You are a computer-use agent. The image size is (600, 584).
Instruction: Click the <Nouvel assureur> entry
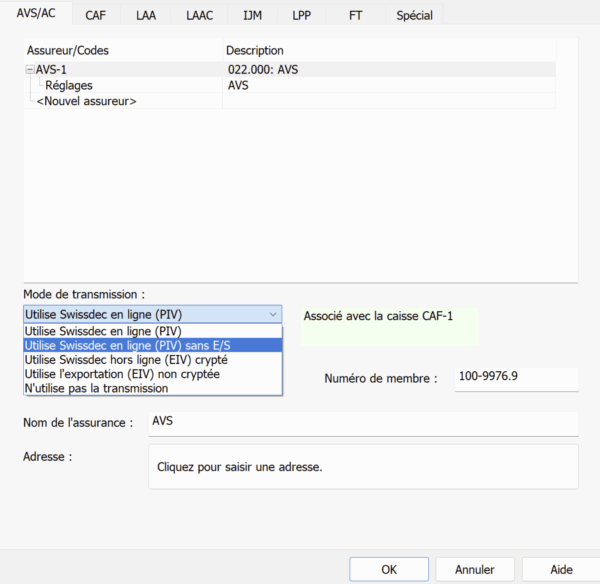(86, 101)
